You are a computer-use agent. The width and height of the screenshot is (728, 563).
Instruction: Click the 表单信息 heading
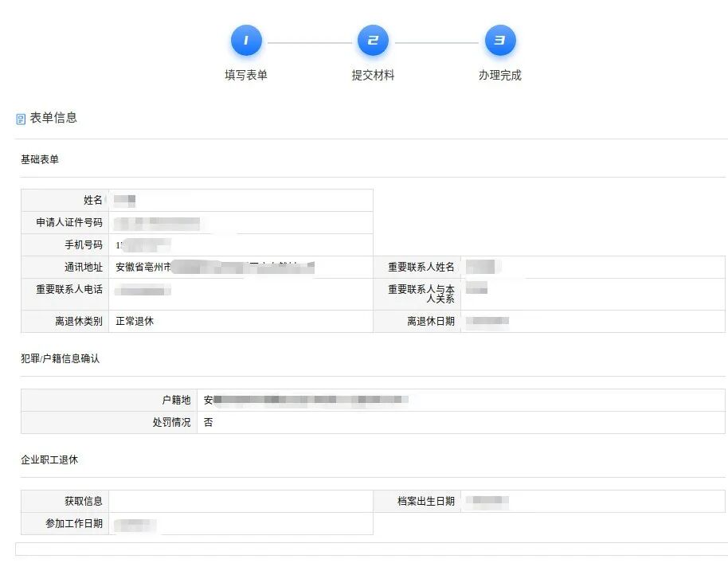[x=53, y=118]
